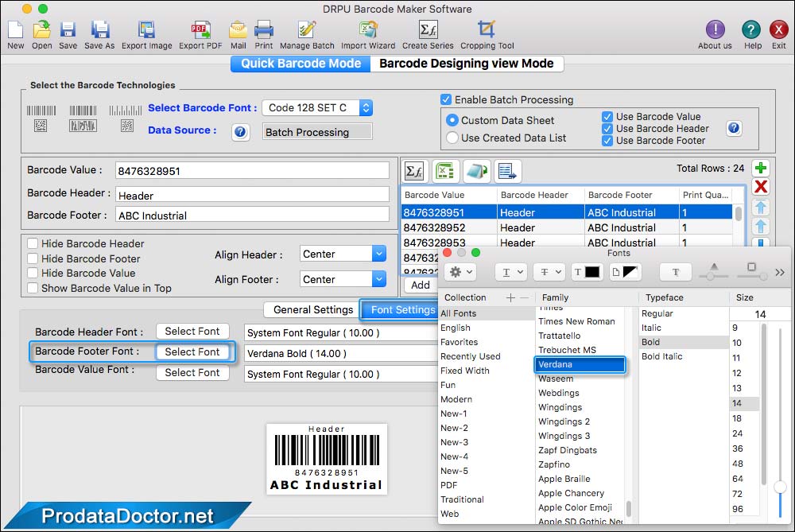Switch to Barcode Designing view Mode
This screenshot has height=532, width=795.
(467, 64)
